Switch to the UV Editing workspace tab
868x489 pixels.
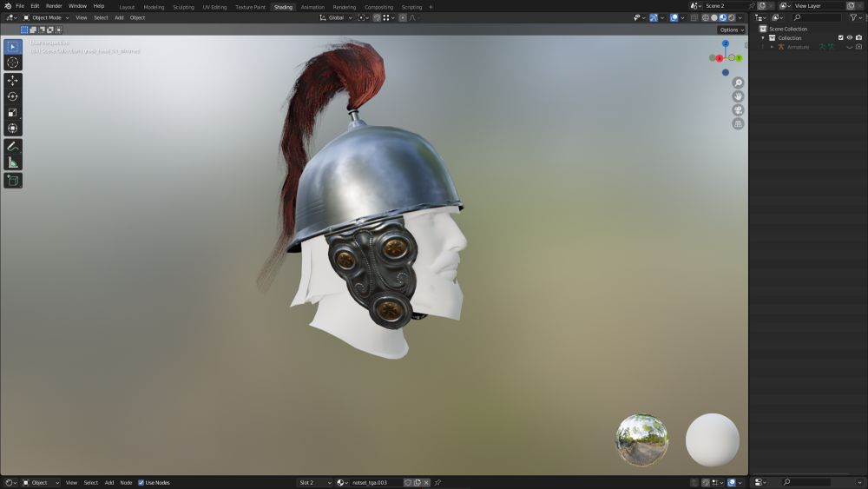(214, 7)
